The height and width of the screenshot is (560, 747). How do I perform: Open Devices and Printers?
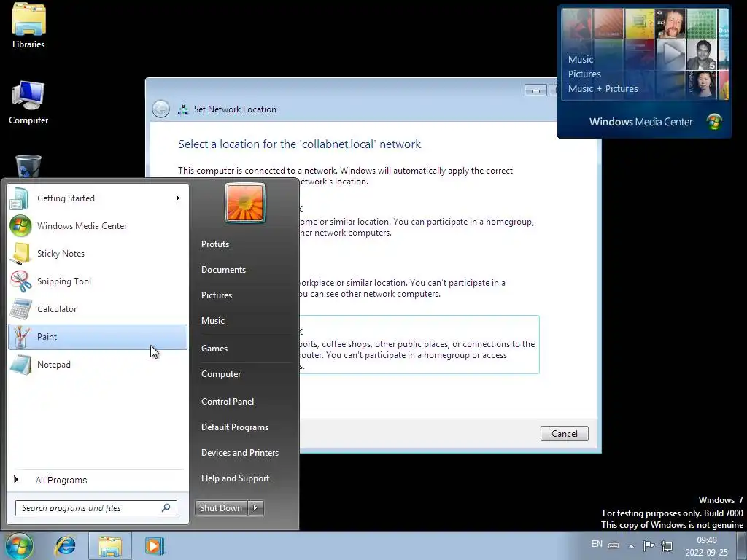pyautogui.click(x=240, y=453)
